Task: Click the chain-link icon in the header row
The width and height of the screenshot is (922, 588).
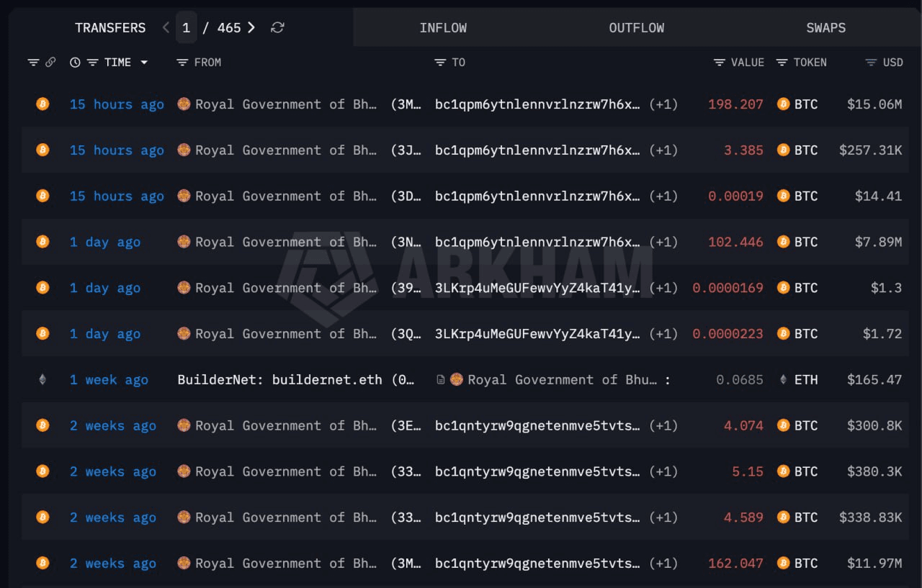Action: point(50,63)
